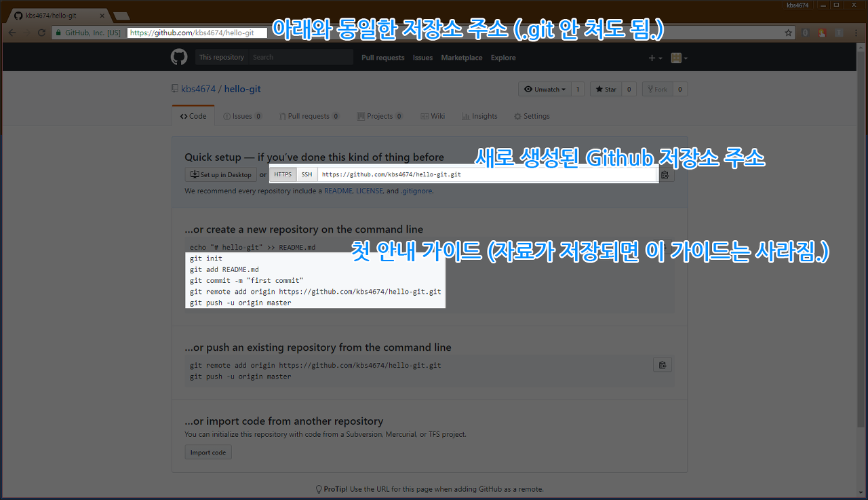Click Set up in Desktop

(221, 174)
